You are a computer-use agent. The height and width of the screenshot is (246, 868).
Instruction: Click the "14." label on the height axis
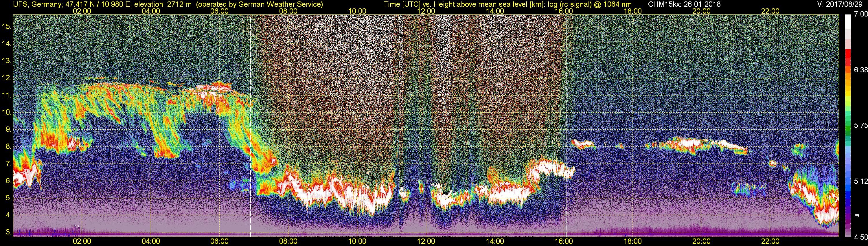pyautogui.click(x=7, y=43)
